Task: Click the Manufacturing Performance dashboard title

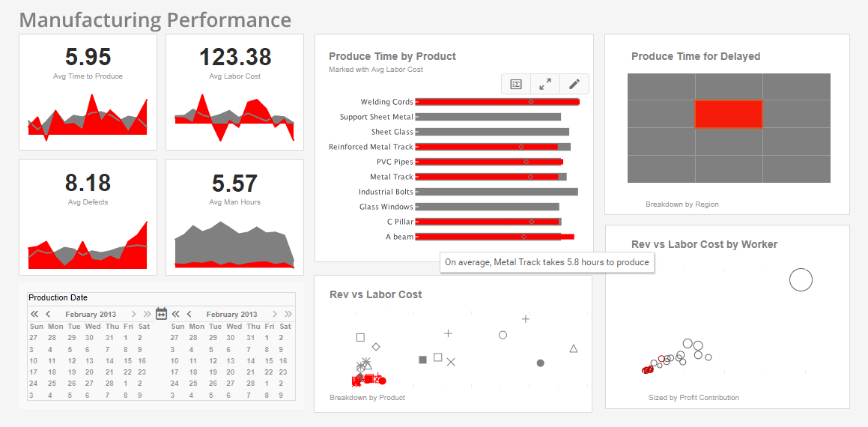Action: (x=156, y=20)
